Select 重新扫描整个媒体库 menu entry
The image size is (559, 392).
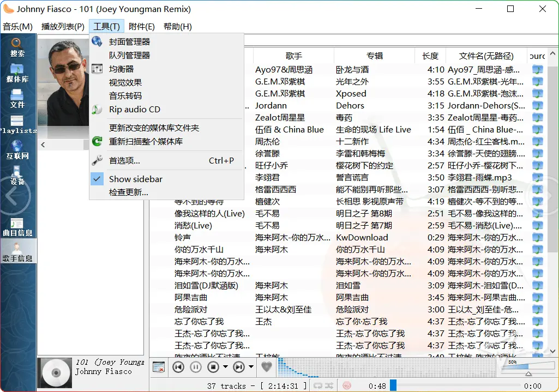click(x=166, y=141)
